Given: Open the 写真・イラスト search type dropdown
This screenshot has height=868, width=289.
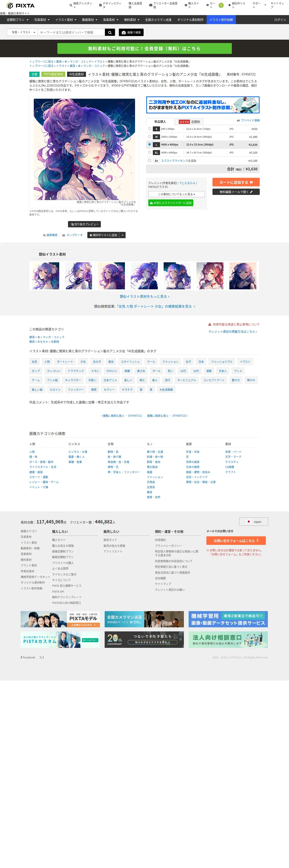Looking at the screenshot, I should [x=23, y=32].
